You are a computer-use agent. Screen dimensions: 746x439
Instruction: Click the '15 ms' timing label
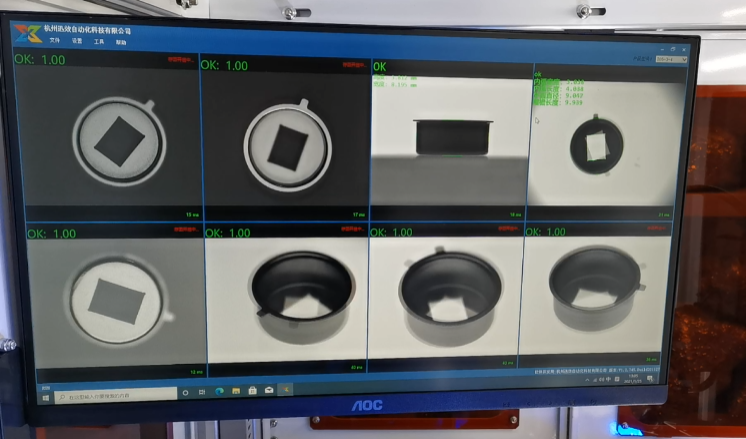point(192,215)
